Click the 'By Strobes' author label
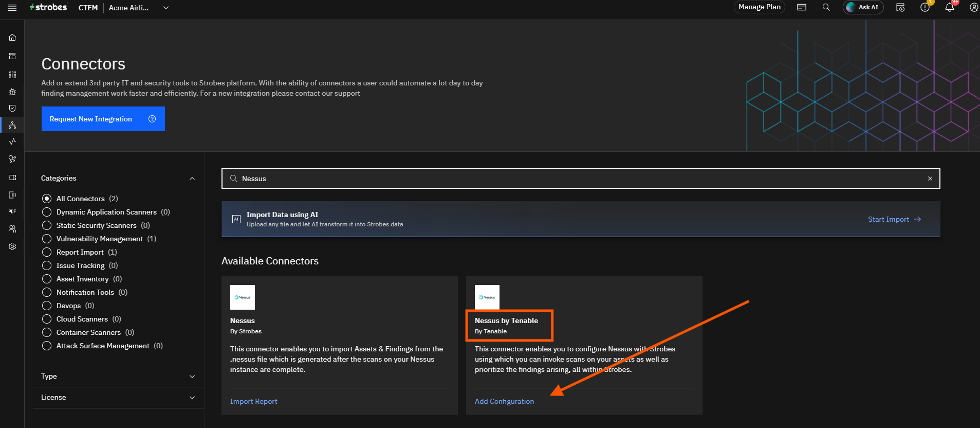 (246, 331)
